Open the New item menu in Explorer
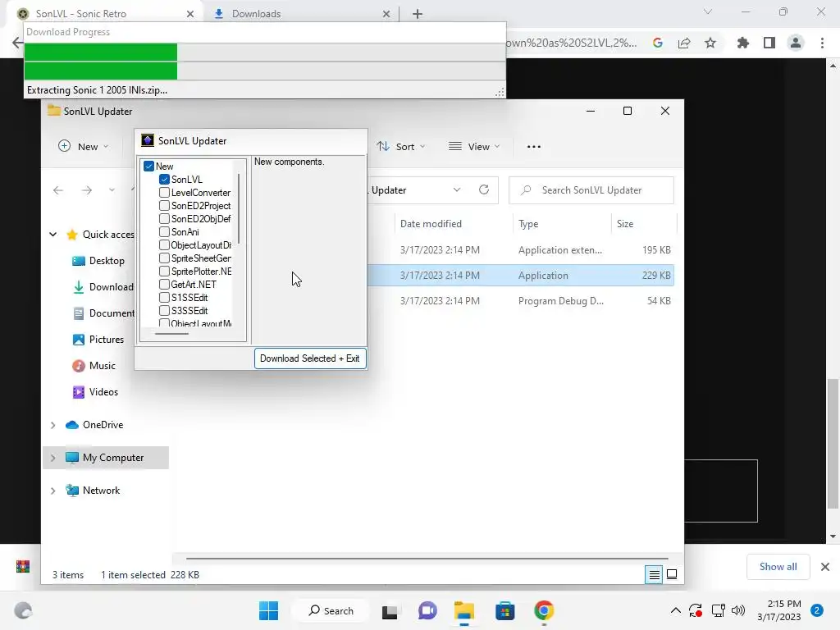The width and height of the screenshot is (840, 630). (84, 146)
